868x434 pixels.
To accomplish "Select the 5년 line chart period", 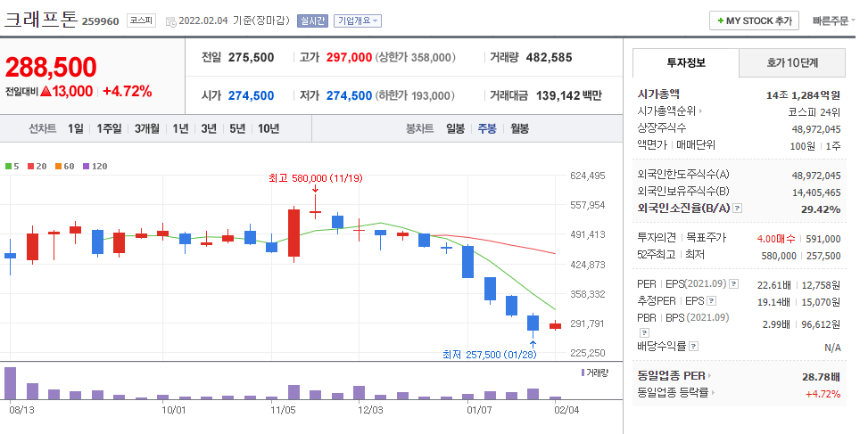I will tap(237, 129).
